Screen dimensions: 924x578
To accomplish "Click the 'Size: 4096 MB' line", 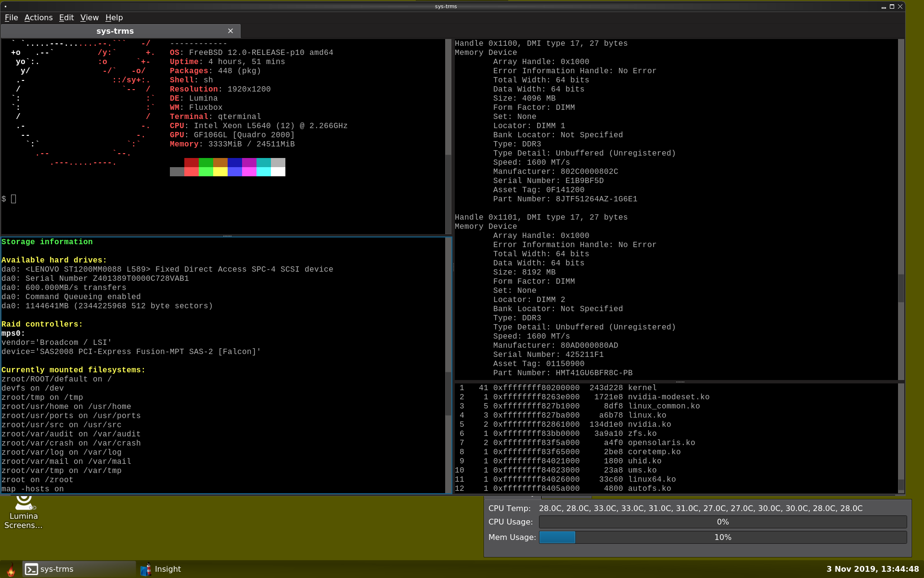I will [525, 98].
